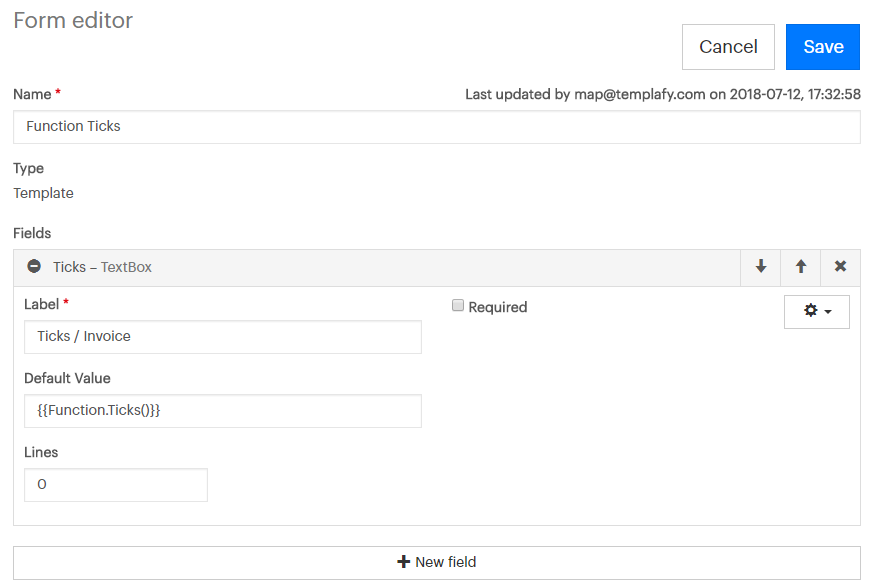This screenshot has width=874, height=588.
Task: Focus the Name field containing Function Ticks
Action: (x=436, y=127)
